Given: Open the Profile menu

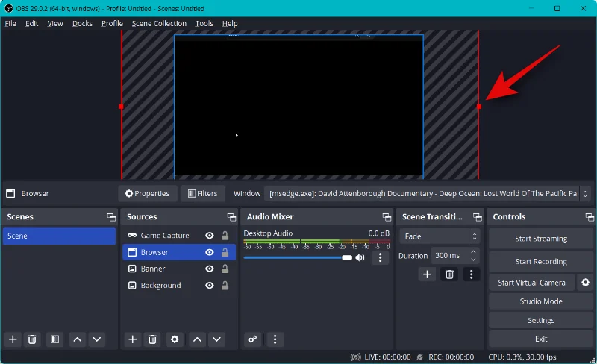Looking at the screenshot, I should point(113,23).
